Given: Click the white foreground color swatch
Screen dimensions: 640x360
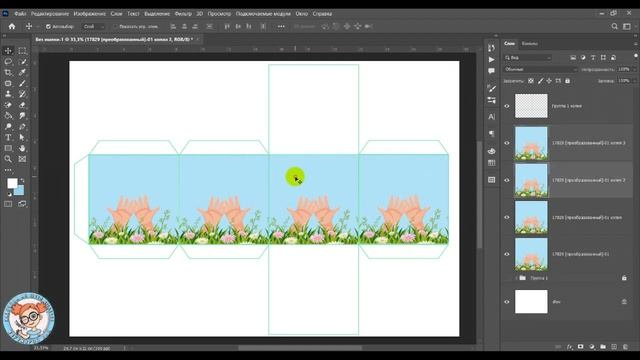Looking at the screenshot, I should click(12, 183).
